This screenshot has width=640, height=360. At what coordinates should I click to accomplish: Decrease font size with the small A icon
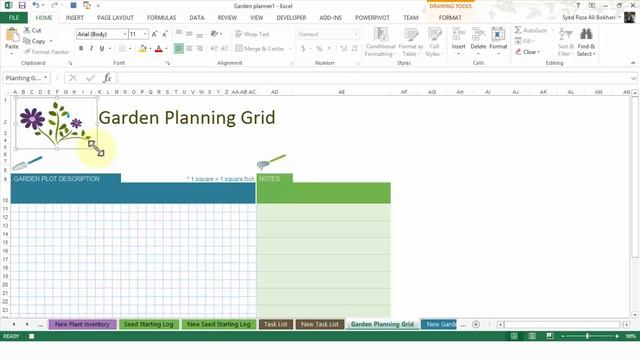(164, 34)
